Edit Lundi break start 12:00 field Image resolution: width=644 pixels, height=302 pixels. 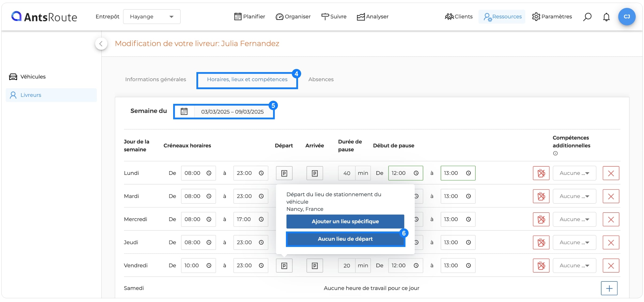(x=405, y=173)
